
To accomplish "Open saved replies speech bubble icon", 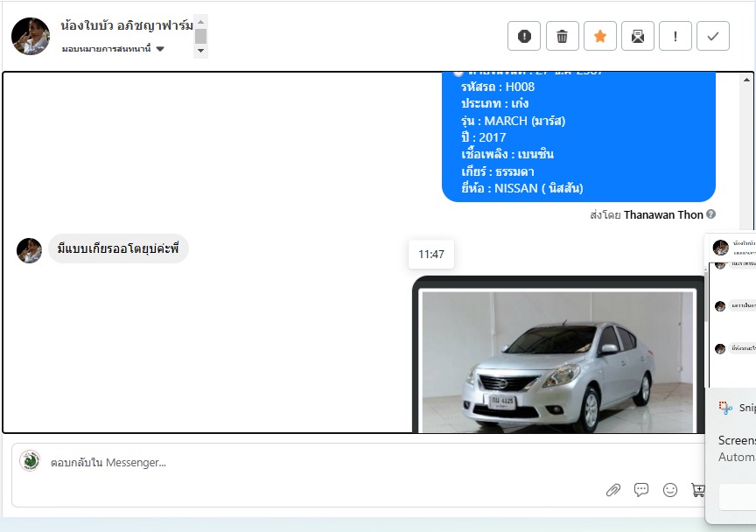I will (641, 490).
